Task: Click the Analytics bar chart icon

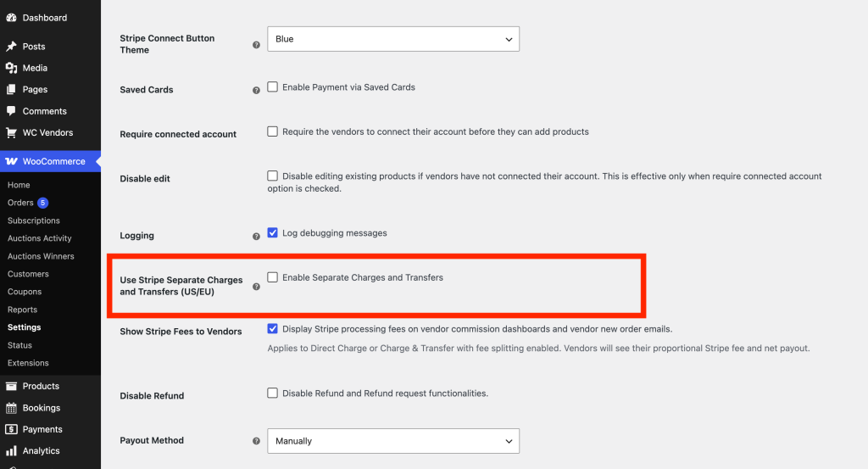Action: 11,450
